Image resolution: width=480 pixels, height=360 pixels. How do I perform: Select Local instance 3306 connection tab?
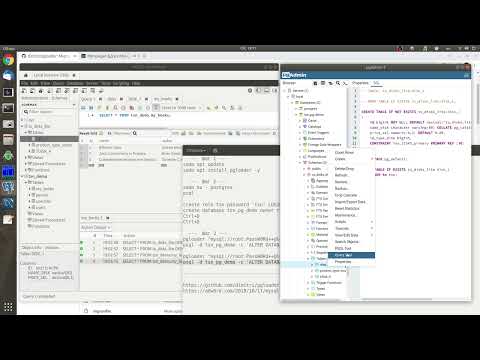(x=51, y=75)
